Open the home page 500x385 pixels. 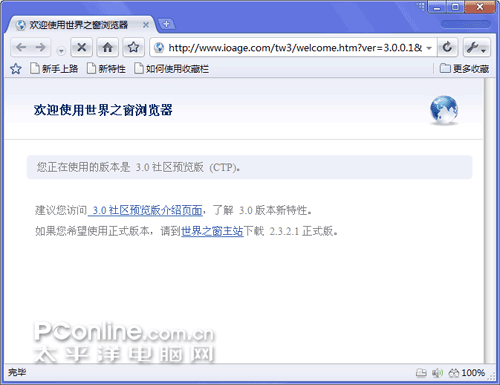point(107,47)
